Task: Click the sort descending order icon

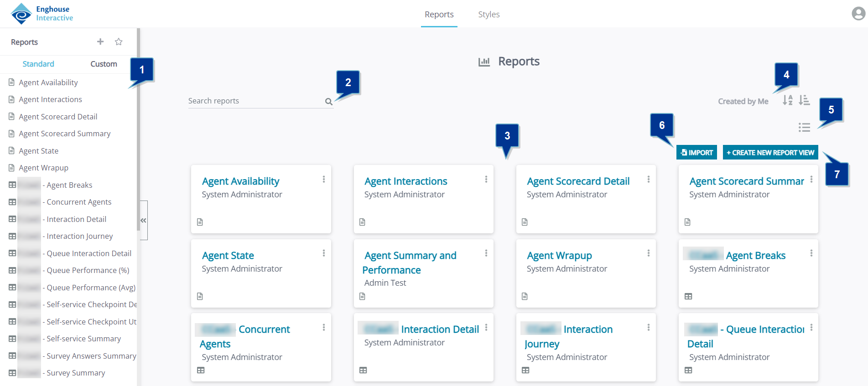Action: pos(804,100)
